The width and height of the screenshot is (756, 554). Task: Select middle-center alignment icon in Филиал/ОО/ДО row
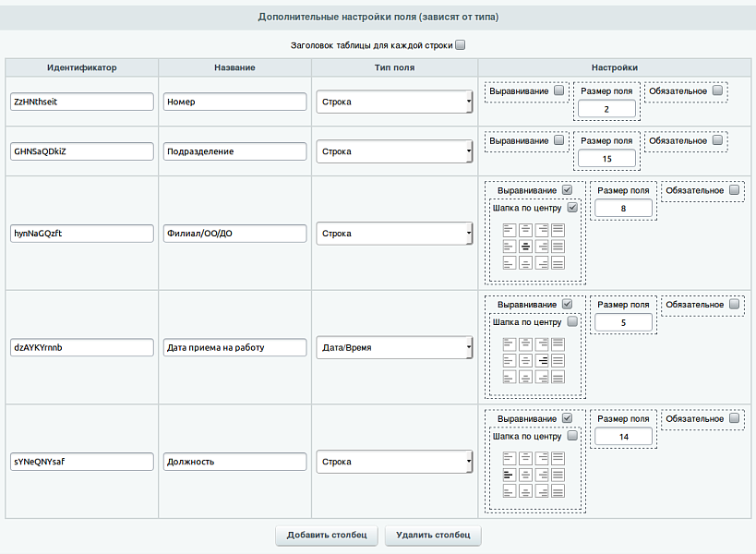pos(525,247)
